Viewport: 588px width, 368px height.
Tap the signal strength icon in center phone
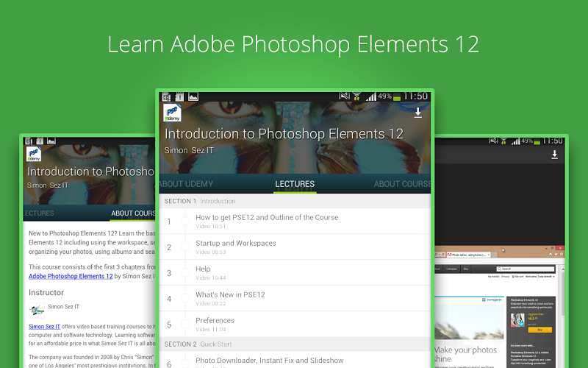(371, 97)
